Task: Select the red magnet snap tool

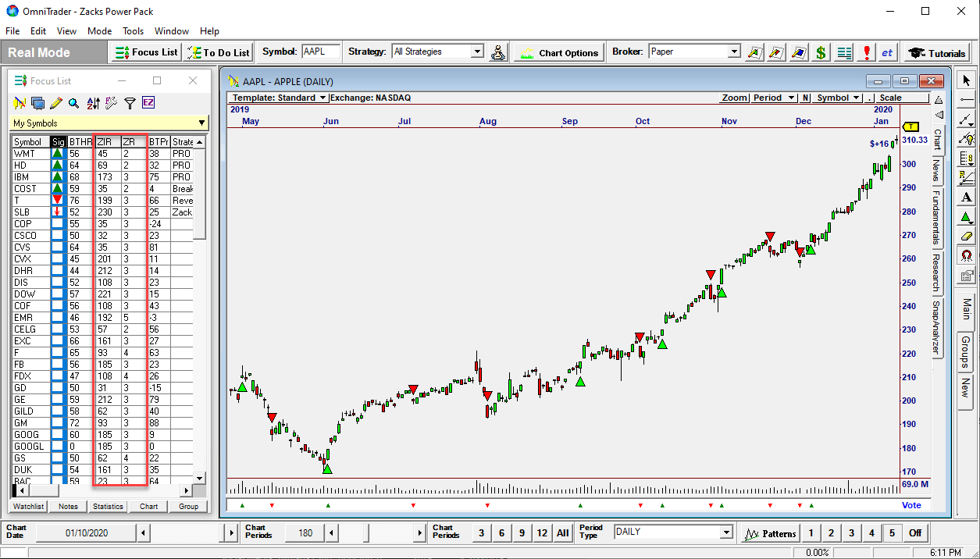Action: (x=967, y=255)
